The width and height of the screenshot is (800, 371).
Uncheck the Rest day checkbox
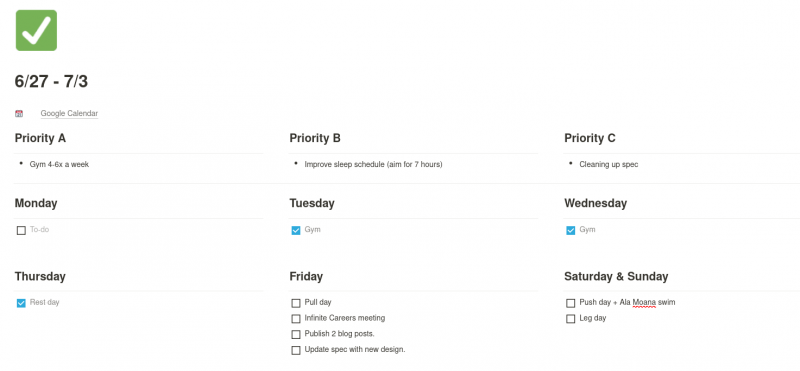click(21, 303)
